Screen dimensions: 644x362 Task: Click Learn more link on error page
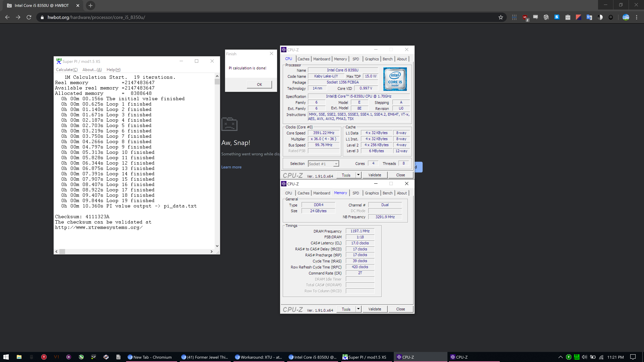pyautogui.click(x=231, y=167)
